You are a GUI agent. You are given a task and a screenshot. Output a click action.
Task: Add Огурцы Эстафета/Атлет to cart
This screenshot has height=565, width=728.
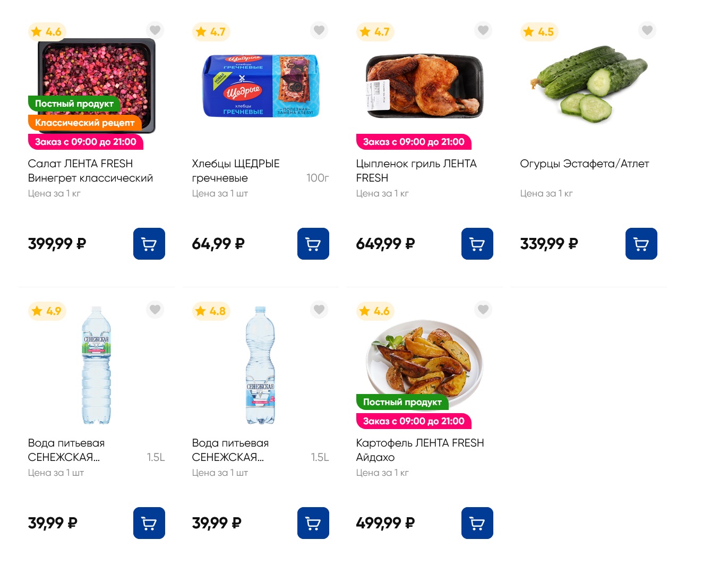pos(641,244)
